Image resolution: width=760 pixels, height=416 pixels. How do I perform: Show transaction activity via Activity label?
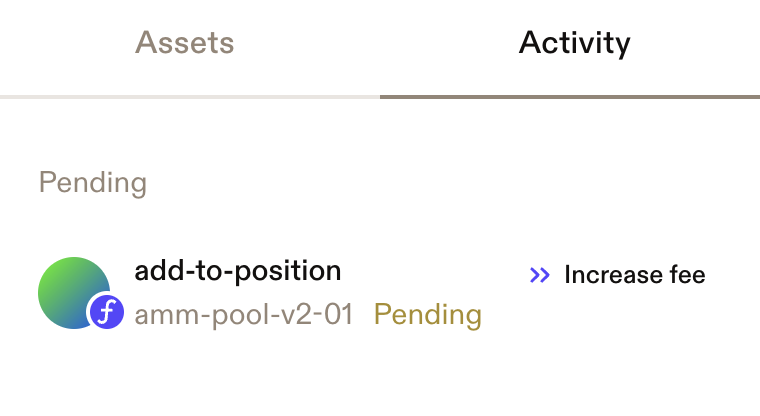click(x=574, y=44)
